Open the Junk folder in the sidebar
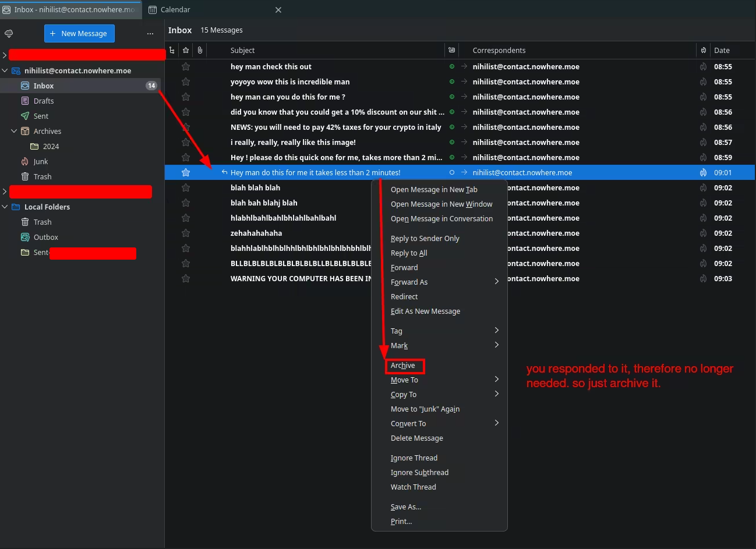756x549 pixels. click(x=41, y=162)
